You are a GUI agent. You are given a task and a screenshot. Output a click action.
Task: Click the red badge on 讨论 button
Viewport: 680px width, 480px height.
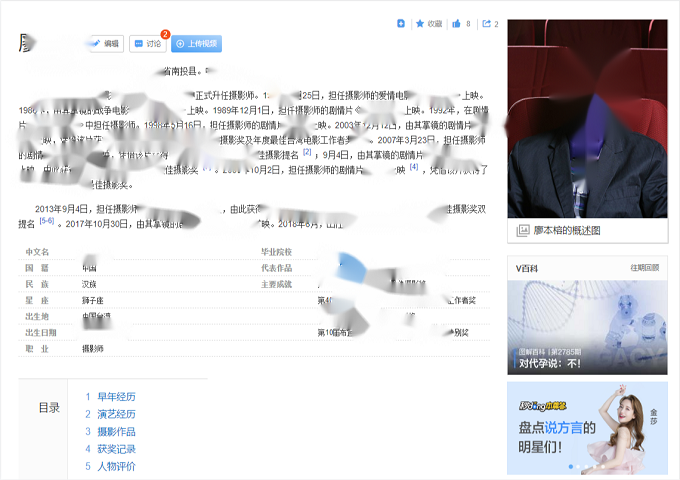(x=165, y=34)
